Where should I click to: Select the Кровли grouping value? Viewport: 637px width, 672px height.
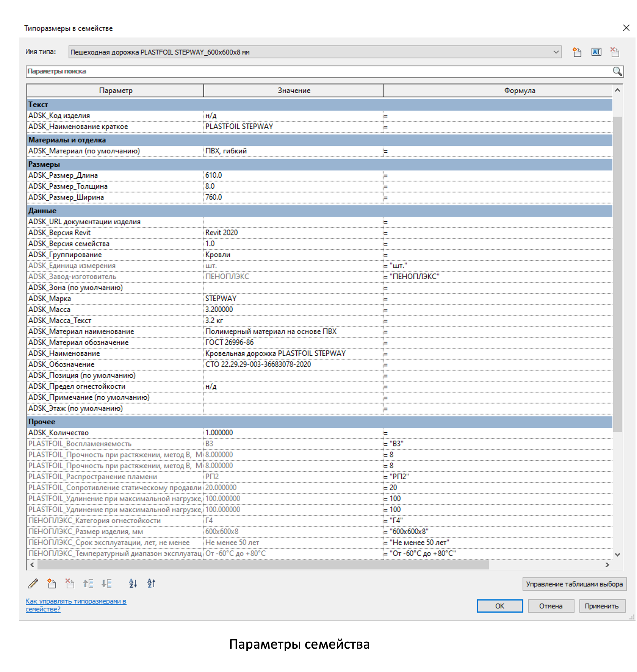(x=293, y=255)
